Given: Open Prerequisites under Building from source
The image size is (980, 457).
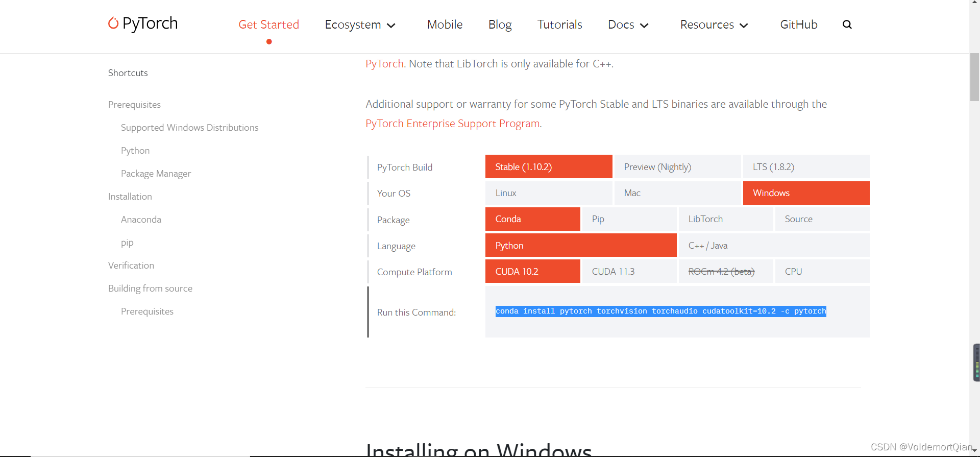Looking at the screenshot, I should click(147, 311).
